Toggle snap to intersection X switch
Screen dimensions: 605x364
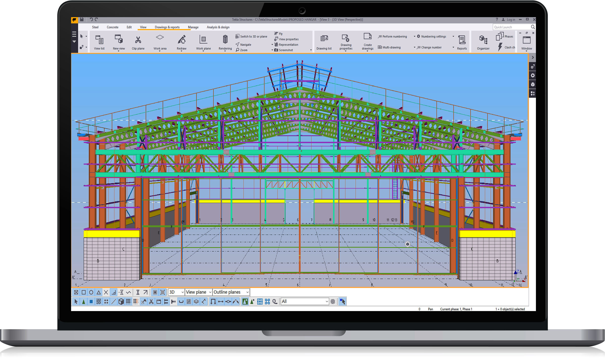click(x=106, y=292)
